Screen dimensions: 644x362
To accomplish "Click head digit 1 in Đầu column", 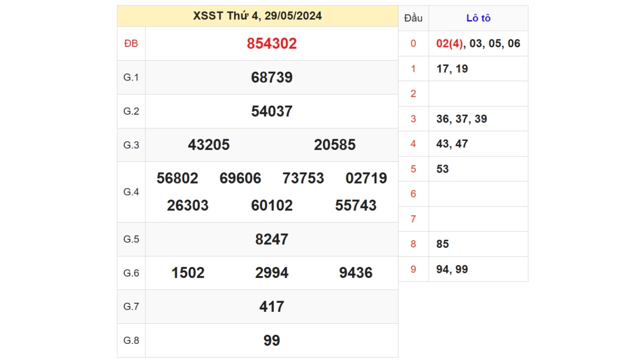I will (414, 69).
